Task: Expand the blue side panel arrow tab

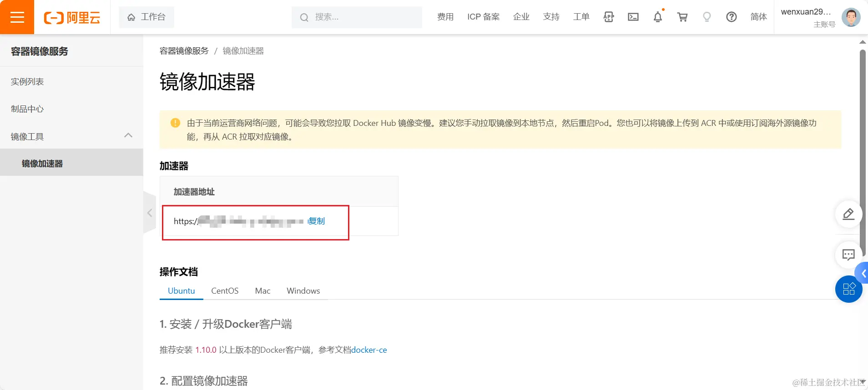Action: pos(863,273)
